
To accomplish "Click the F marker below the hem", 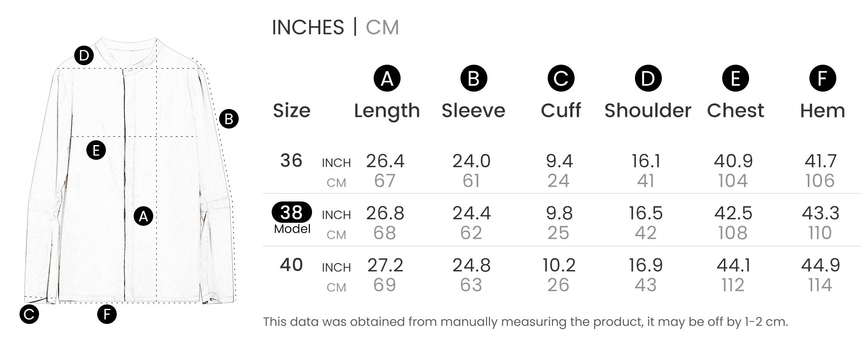I will pos(107,314).
